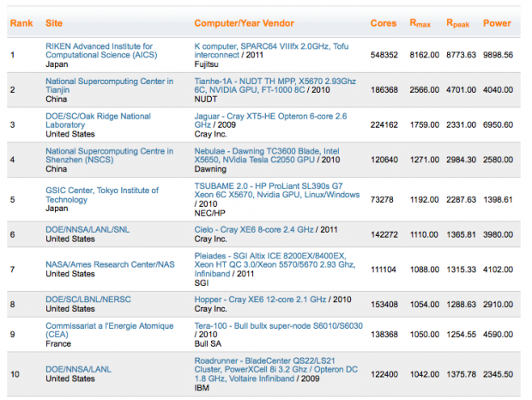Click the Cores column header

(384, 23)
